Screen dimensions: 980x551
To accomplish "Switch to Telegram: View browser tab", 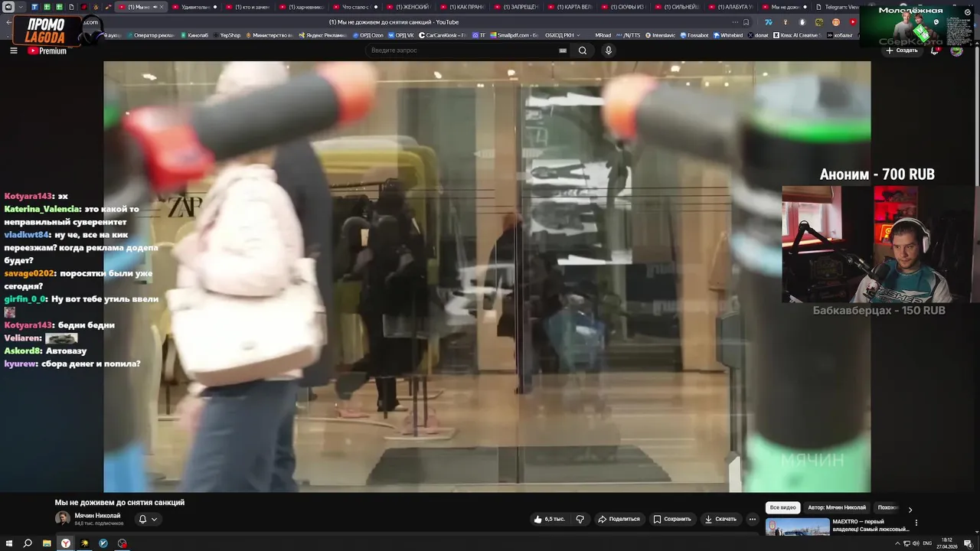I will pos(837,7).
